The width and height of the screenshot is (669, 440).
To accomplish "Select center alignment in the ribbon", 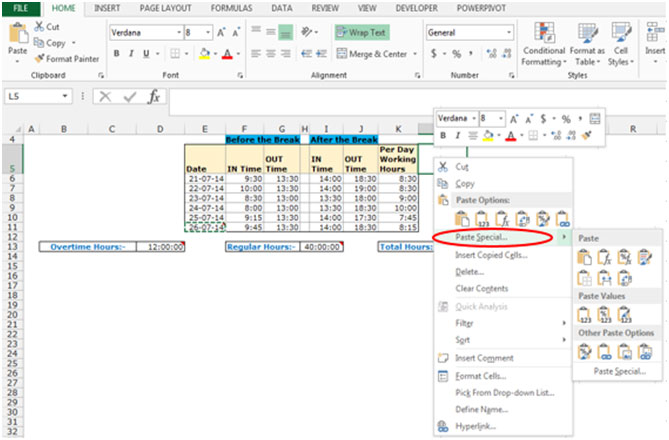I will [271, 53].
